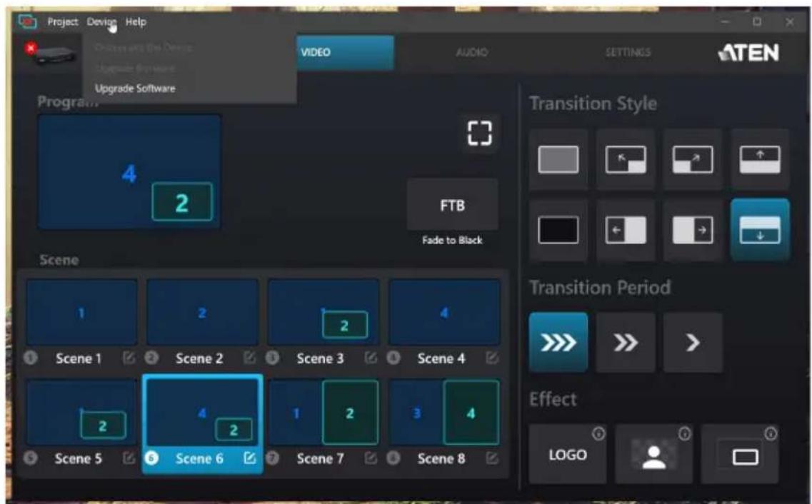Select the cut transition style (gray rectangle)
812x504 pixels.
point(558,159)
